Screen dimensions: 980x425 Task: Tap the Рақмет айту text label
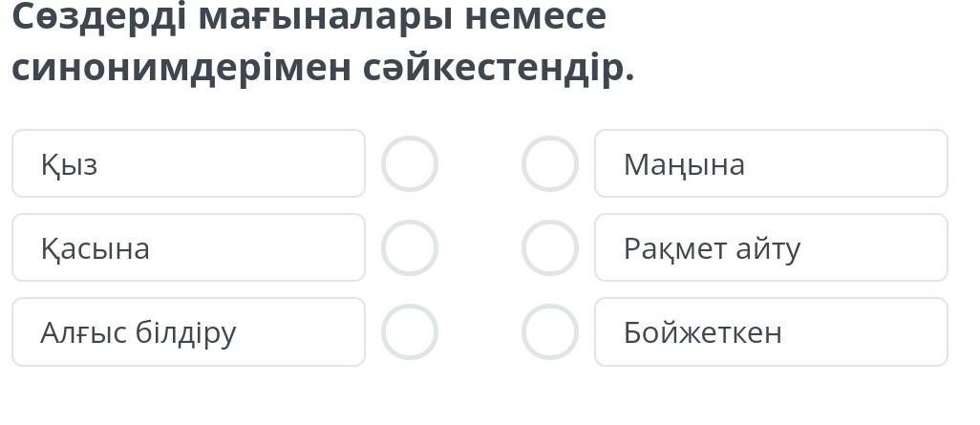click(712, 249)
